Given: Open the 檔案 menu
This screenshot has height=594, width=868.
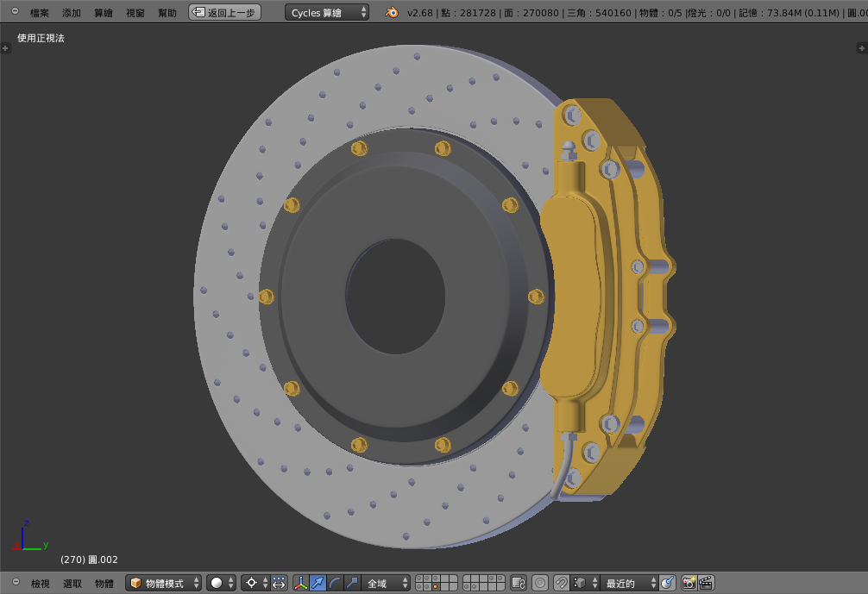Looking at the screenshot, I should 40,13.
